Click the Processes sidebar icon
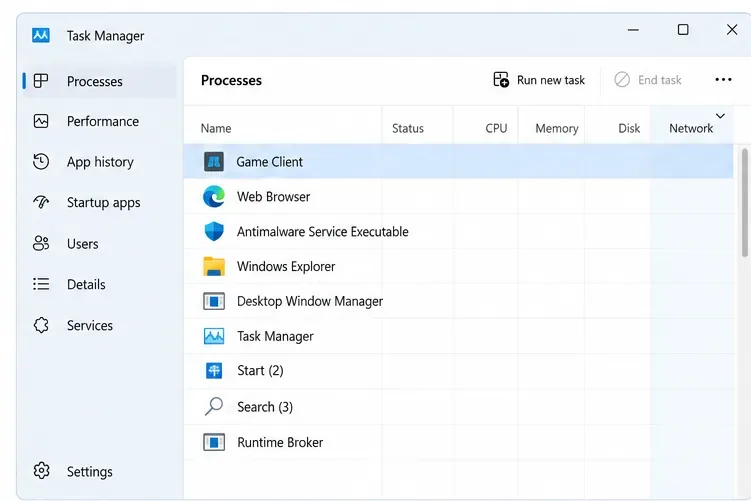This screenshot has height=501, width=751. tap(41, 81)
